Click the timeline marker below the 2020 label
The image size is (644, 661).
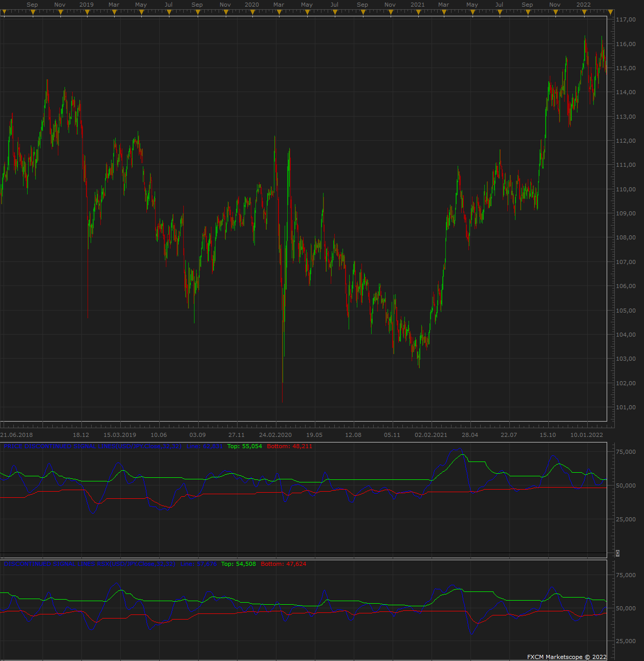[252, 12]
